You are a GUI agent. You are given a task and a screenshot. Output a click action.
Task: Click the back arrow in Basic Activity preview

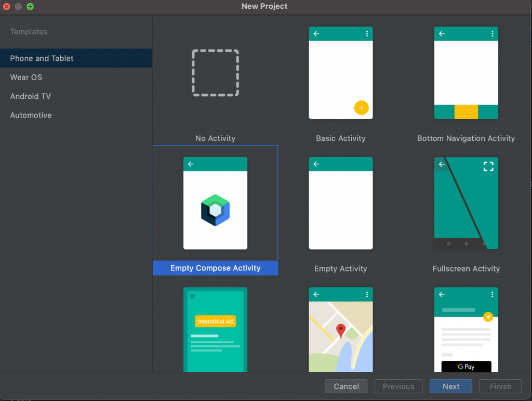pos(316,34)
